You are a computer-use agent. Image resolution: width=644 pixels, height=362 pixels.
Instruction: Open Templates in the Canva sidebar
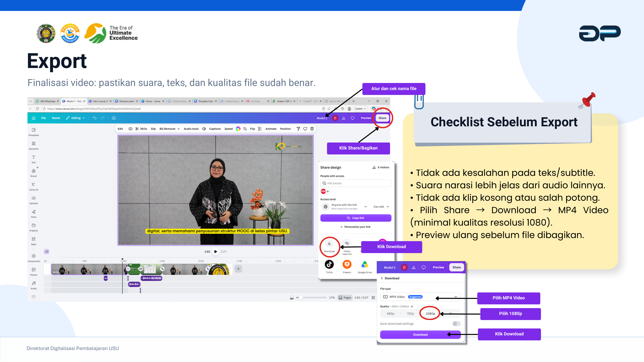[x=33, y=132]
